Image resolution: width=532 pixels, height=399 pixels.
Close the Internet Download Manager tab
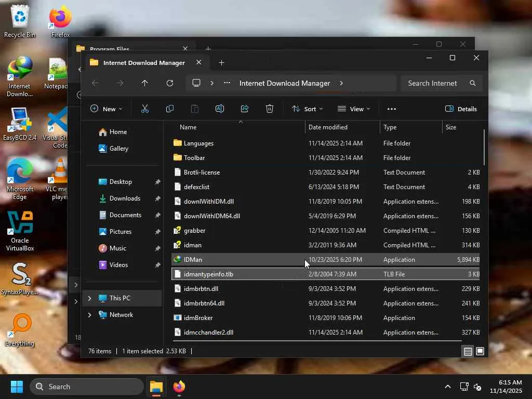tap(199, 62)
